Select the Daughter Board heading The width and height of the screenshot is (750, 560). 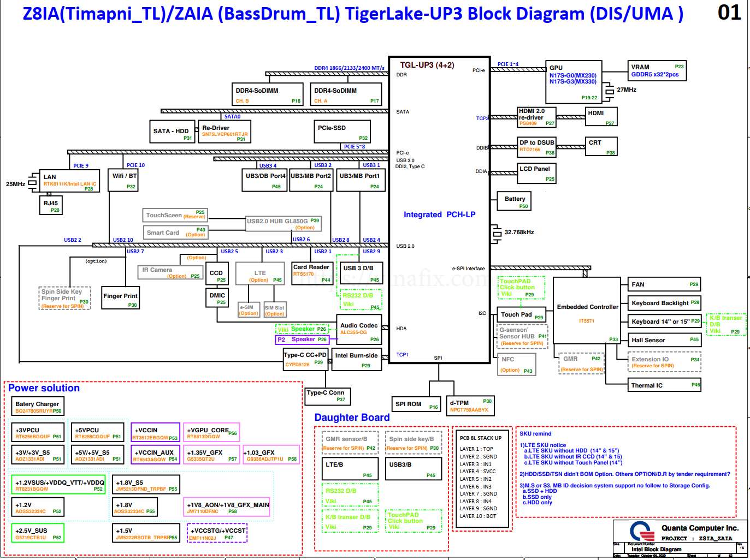352,418
